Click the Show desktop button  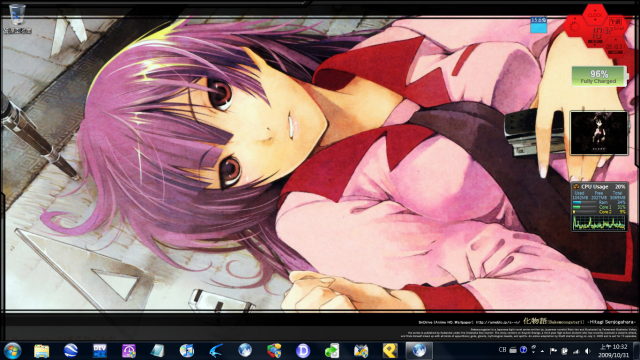[636, 351]
